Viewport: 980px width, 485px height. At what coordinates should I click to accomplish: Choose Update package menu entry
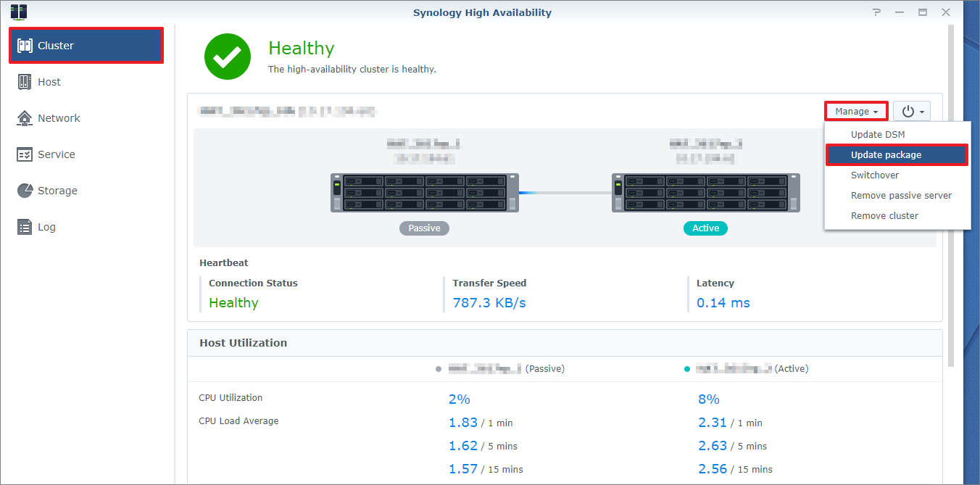click(x=886, y=155)
